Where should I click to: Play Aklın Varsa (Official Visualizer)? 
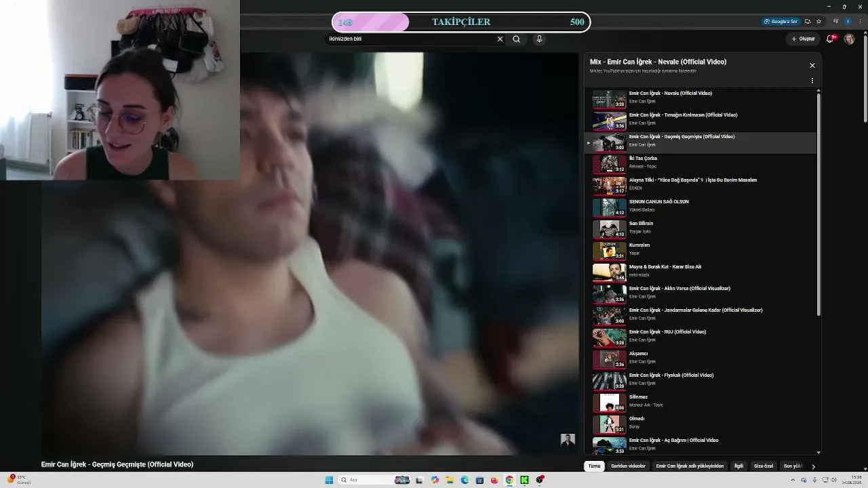[701, 294]
